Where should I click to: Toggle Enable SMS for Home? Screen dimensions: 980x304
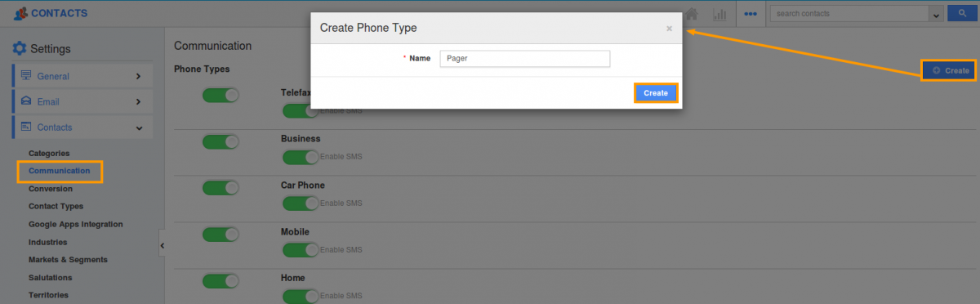click(x=301, y=296)
